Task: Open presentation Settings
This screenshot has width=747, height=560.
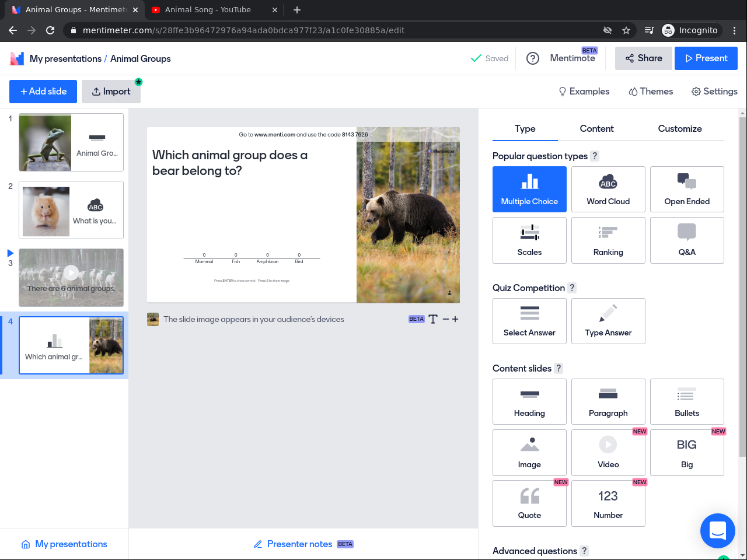Action: (714, 92)
